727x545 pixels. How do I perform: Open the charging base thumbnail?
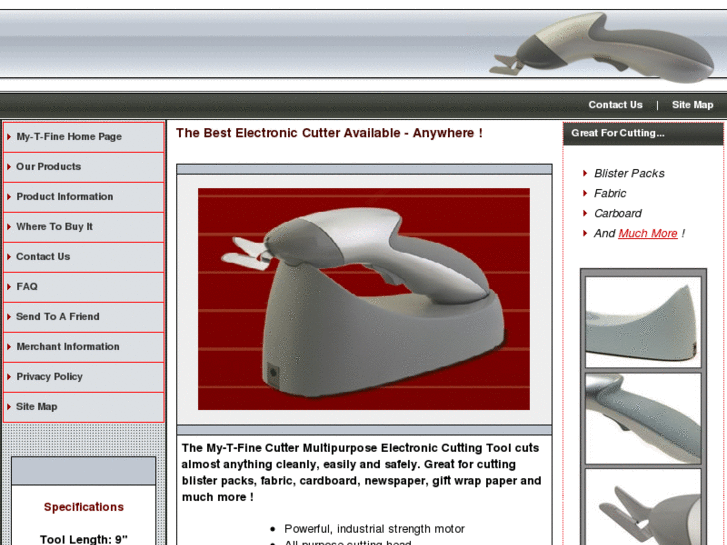click(x=643, y=322)
